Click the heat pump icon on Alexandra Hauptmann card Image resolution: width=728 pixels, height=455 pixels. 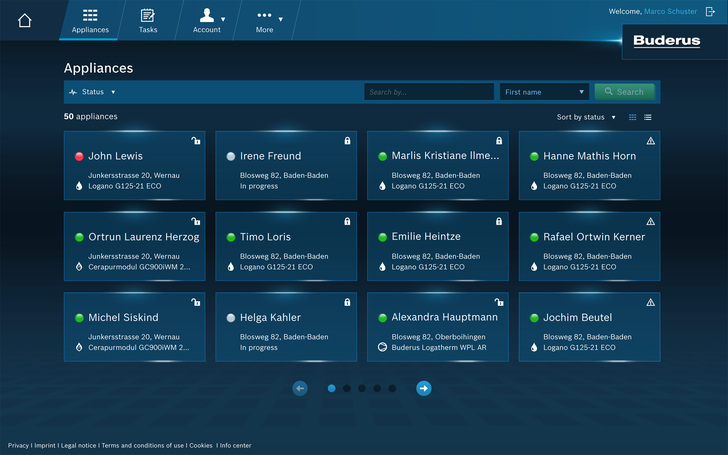click(x=382, y=347)
